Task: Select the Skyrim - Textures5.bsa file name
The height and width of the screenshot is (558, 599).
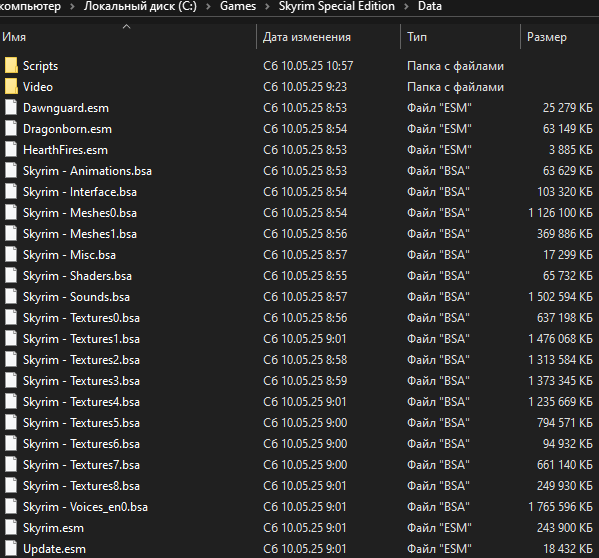Action: point(81,423)
